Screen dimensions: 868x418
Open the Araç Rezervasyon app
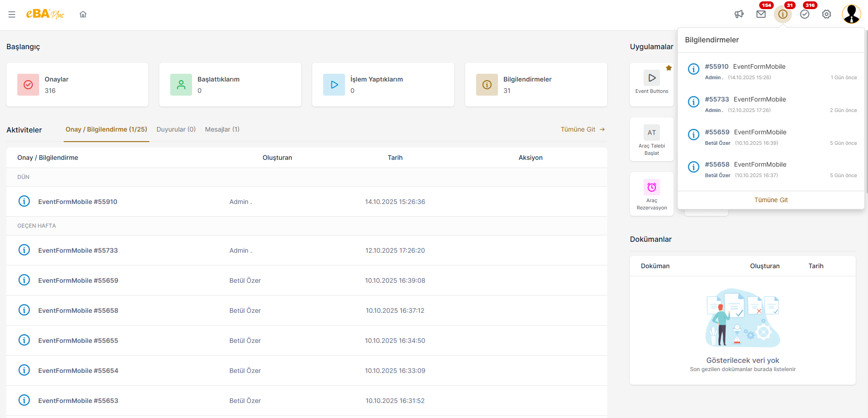tap(652, 194)
